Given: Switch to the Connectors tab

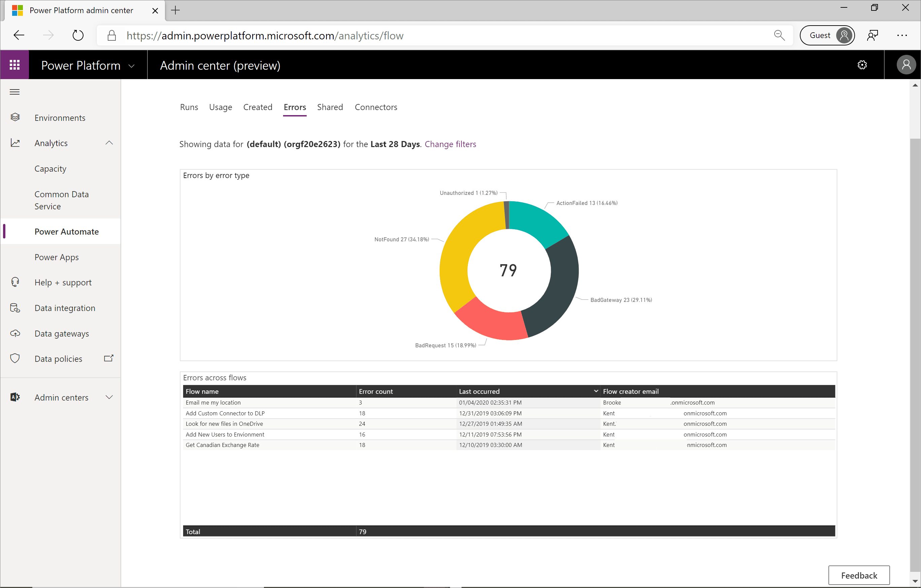Looking at the screenshot, I should 376,107.
